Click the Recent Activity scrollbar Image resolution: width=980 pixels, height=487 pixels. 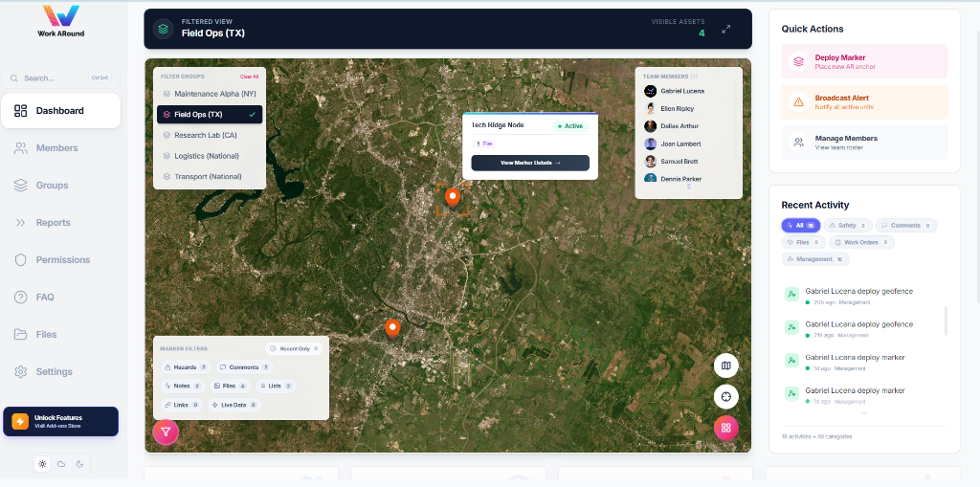click(946, 321)
